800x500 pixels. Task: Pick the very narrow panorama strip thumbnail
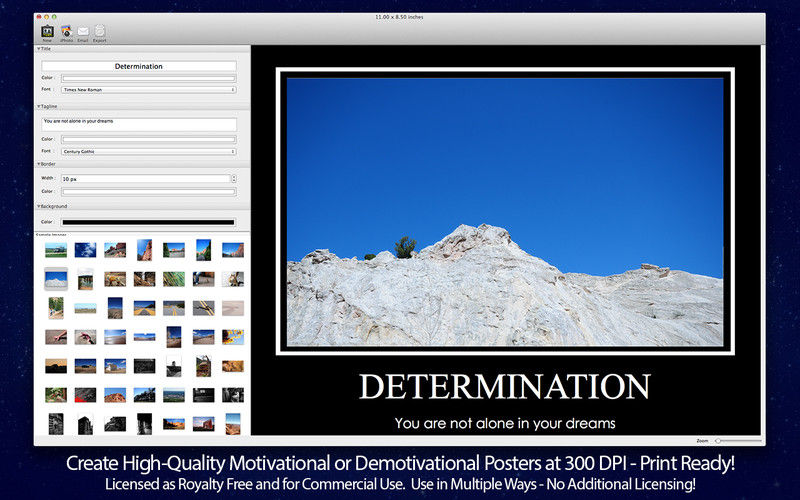144,337
